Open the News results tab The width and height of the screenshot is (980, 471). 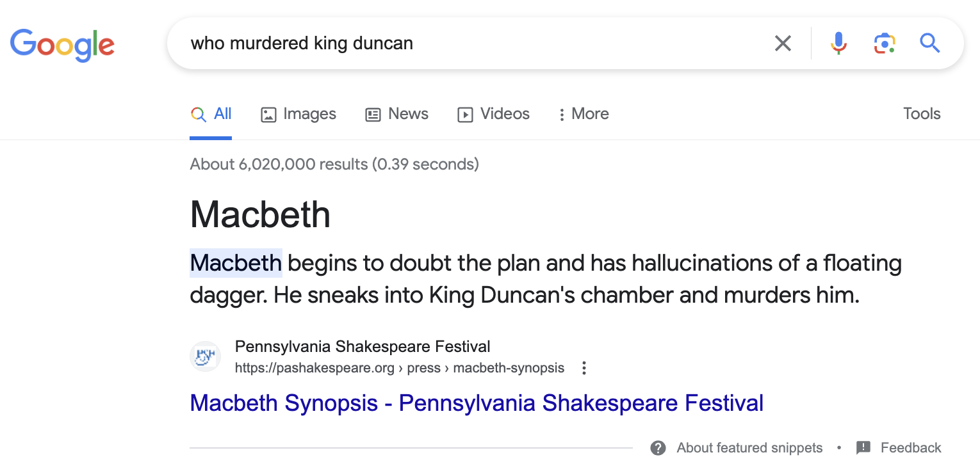tap(396, 114)
